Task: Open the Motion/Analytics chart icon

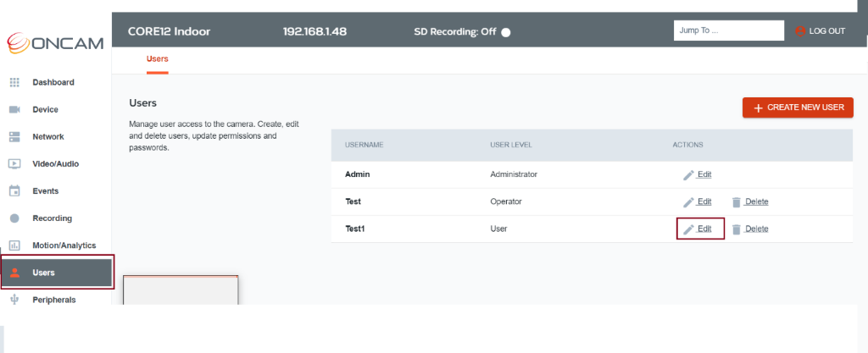Action: tap(14, 245)
